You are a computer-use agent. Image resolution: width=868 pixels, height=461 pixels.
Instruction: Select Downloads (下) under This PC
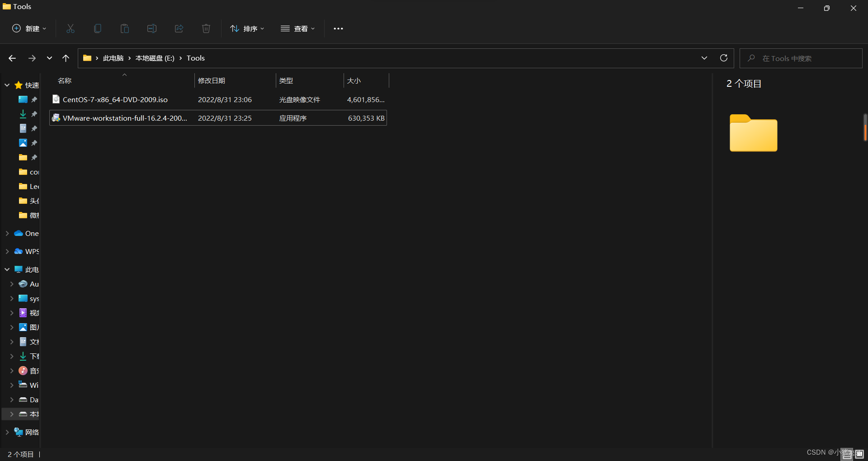click(x=28, y=356)
